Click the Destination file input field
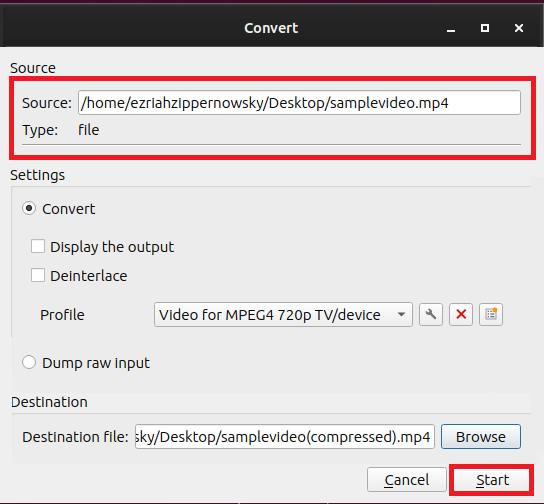This screenshot has height=504, width=544. tap(285, 437)
